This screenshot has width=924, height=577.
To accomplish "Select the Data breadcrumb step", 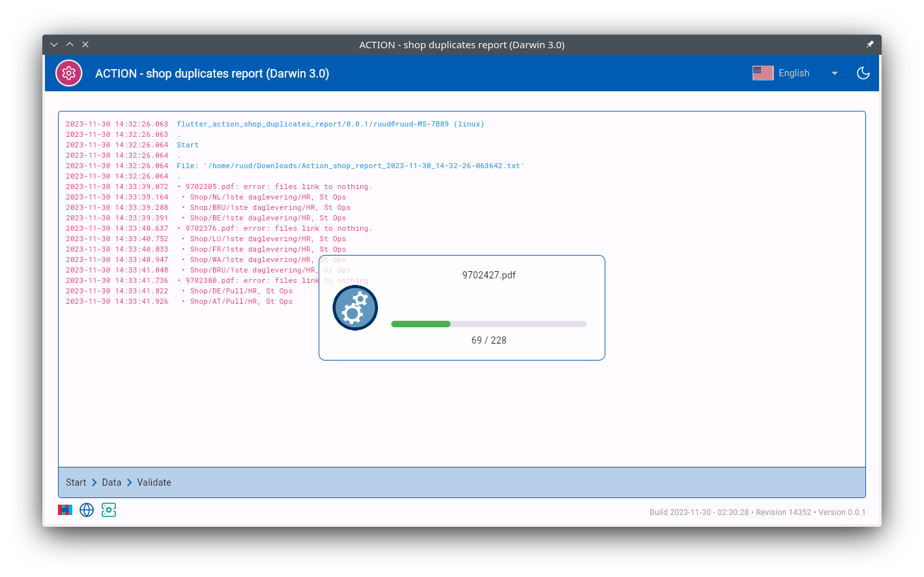I will click(x=111, y=482).
